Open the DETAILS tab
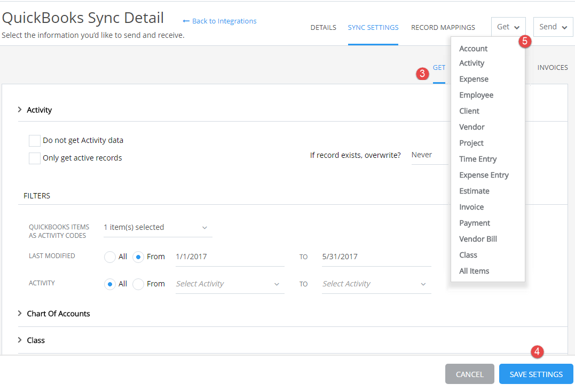Image resolution: width=575 pixels, height=392 pixels. tap(323, 27)
